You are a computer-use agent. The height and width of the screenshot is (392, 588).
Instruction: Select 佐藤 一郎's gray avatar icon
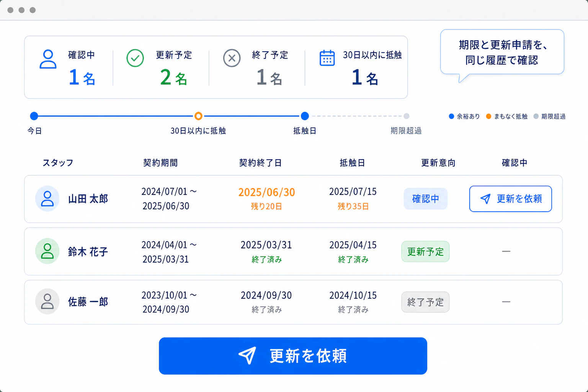[47, 301]
